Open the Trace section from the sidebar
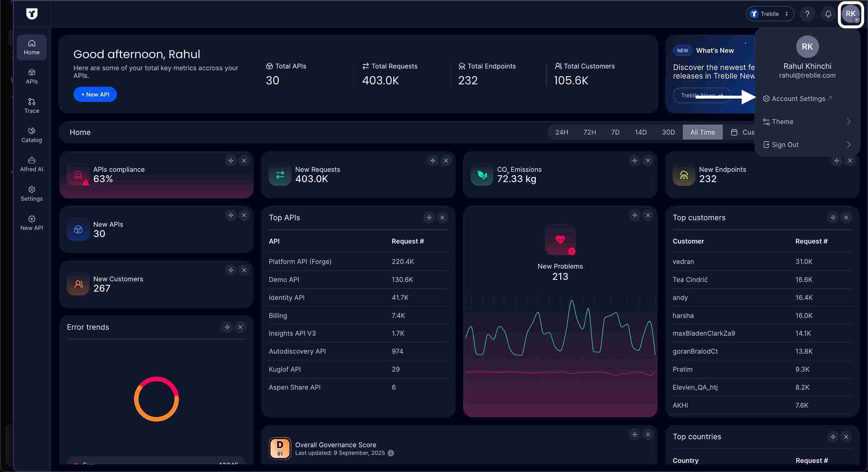 31,105
